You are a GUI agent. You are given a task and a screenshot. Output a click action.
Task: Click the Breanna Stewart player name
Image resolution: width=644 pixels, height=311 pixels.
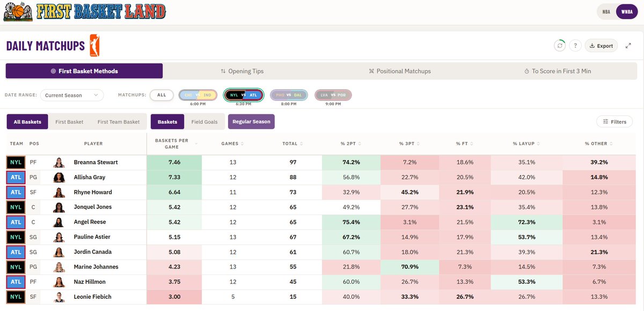[x=96, y=162]
